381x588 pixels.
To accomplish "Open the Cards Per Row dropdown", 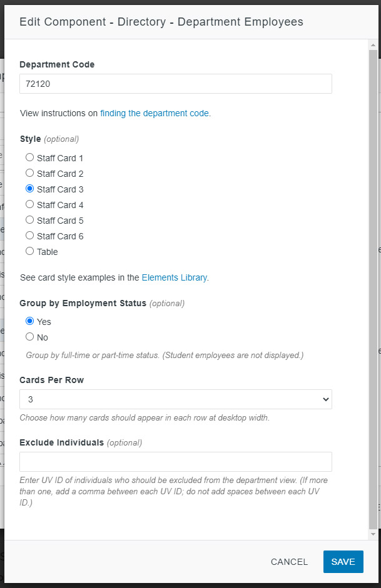I will click(x=175, y=399).
